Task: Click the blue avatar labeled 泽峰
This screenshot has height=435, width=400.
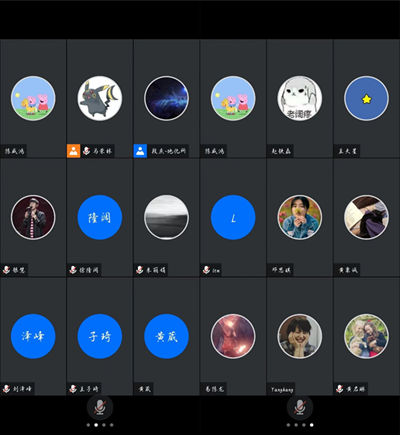Action: coord(33,336)
